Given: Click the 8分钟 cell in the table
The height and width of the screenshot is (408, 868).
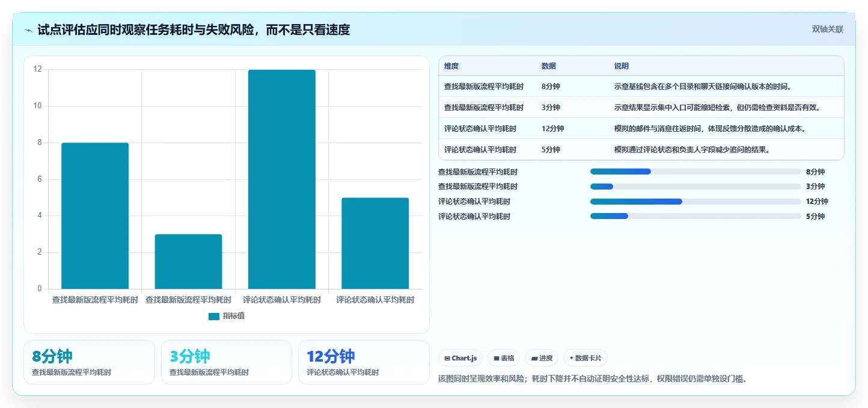Looking at the screenshot, I should pos(551,87).
